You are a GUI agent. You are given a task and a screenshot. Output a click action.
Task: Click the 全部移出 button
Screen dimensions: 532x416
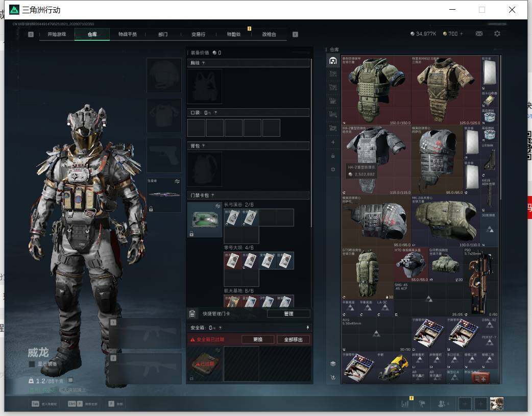293,339
